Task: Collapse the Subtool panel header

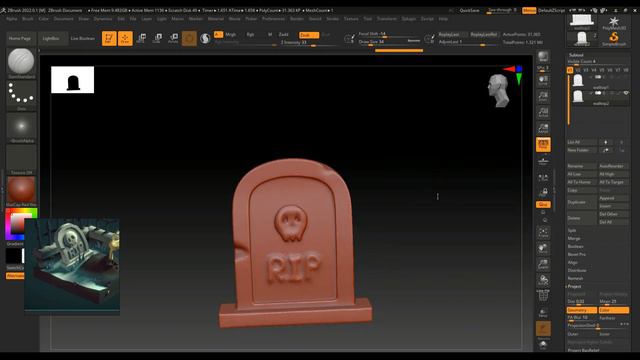Action: click(576, 55)
